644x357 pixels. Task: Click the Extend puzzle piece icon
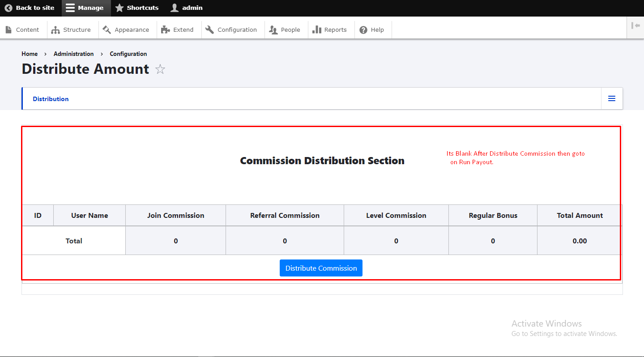(166, 30)
